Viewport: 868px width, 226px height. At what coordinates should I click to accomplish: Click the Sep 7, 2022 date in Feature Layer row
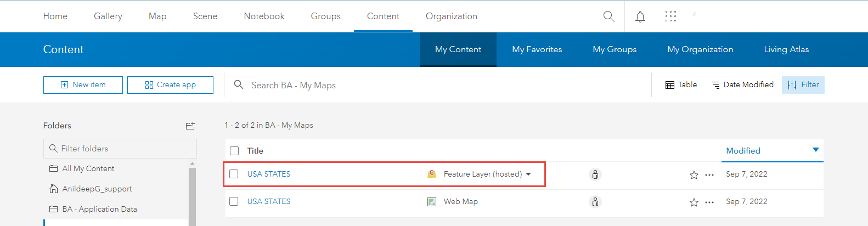tap(747, 174)
